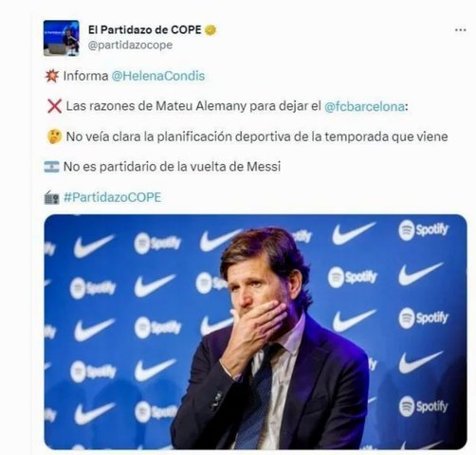This screenshot has width=476, height=455.
Task: Click the El Partidazo de COPE display name
Action: tap(144, 30)
